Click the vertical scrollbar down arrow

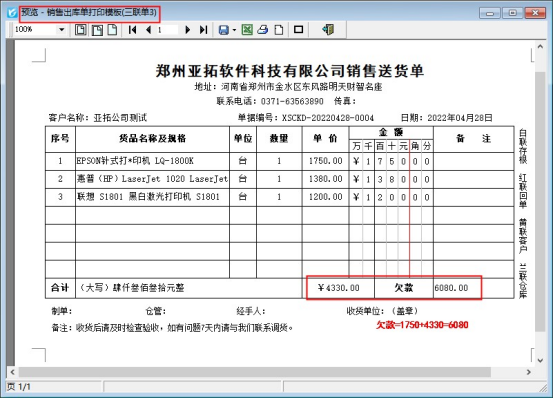[x=540, y=361]
